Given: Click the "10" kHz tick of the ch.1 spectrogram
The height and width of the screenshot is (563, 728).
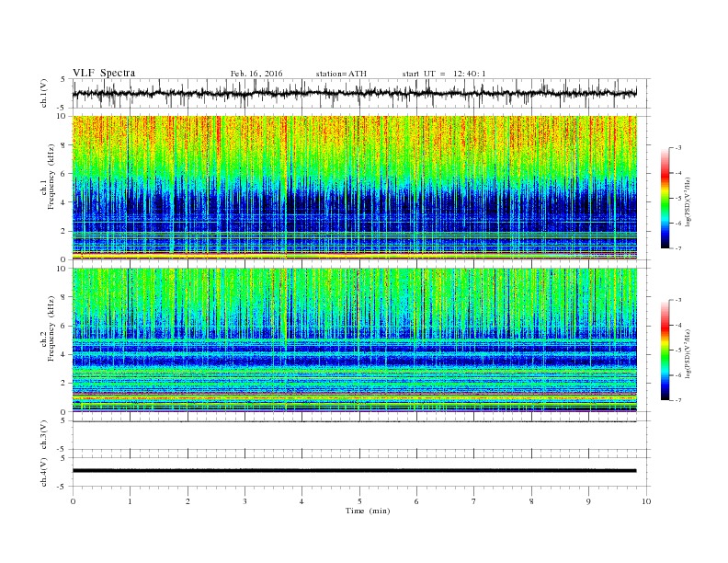Looking at the screenshot, I should (63, 116).
